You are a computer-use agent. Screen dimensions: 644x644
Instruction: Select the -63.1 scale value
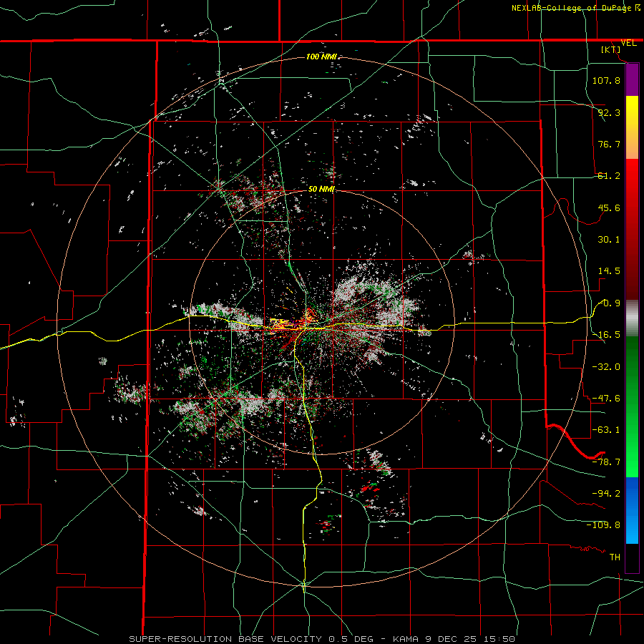[606, 430]
